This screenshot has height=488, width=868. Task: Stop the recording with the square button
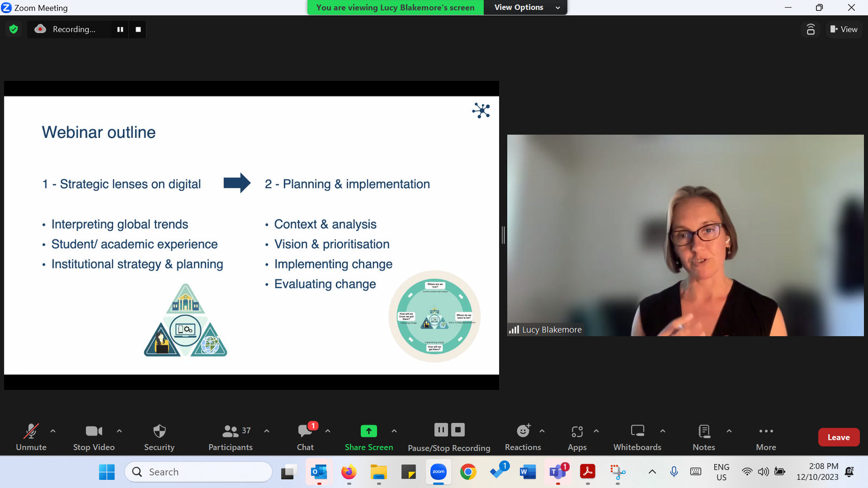tap(138, 29)
